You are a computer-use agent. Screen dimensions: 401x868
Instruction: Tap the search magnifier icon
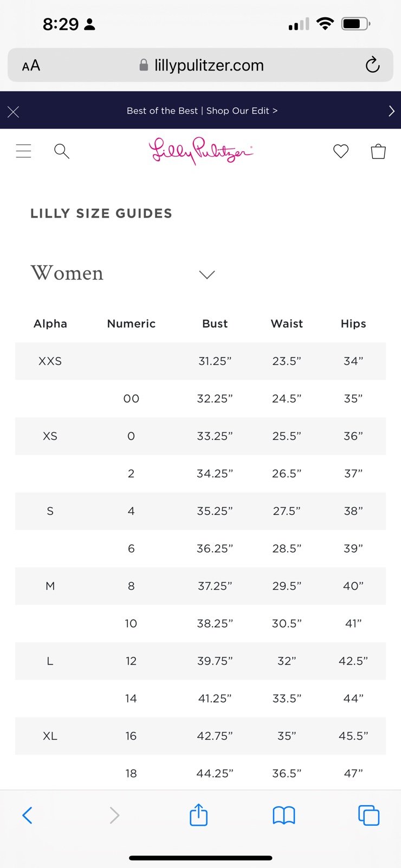[62, 151]
